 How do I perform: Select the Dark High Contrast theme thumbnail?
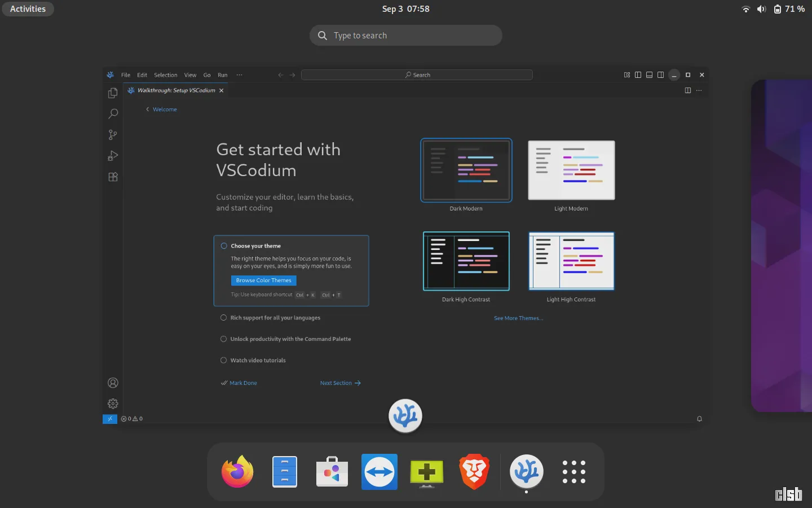click(466, 261)
